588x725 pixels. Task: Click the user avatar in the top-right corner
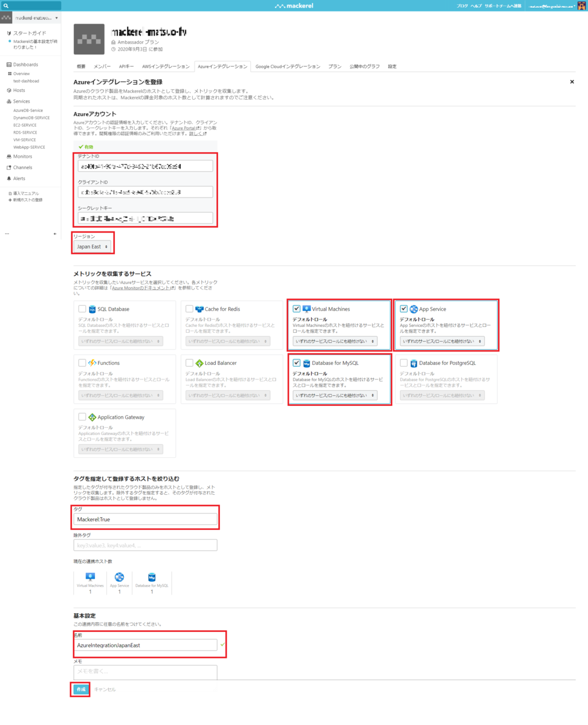tap(581, 5)
